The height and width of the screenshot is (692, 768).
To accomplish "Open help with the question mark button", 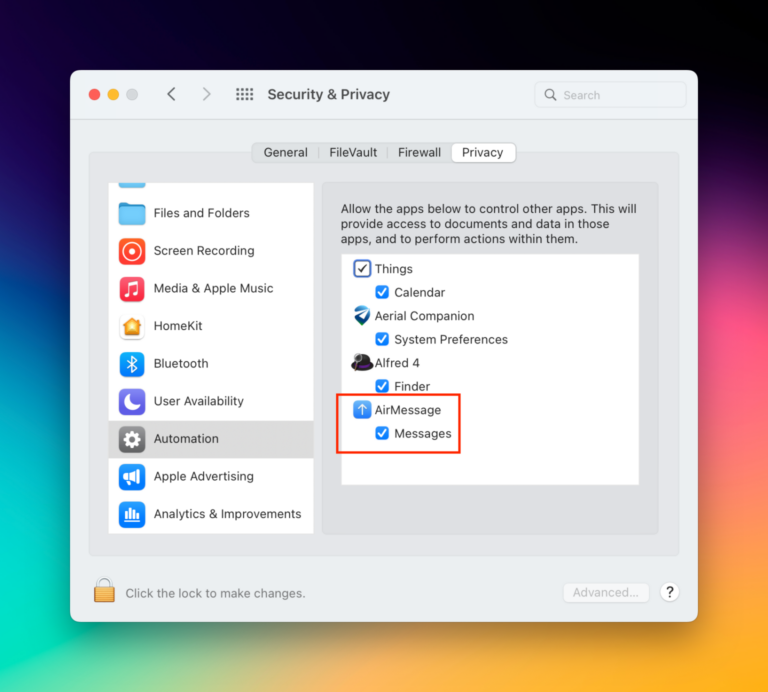I will (x=670, y=592).
